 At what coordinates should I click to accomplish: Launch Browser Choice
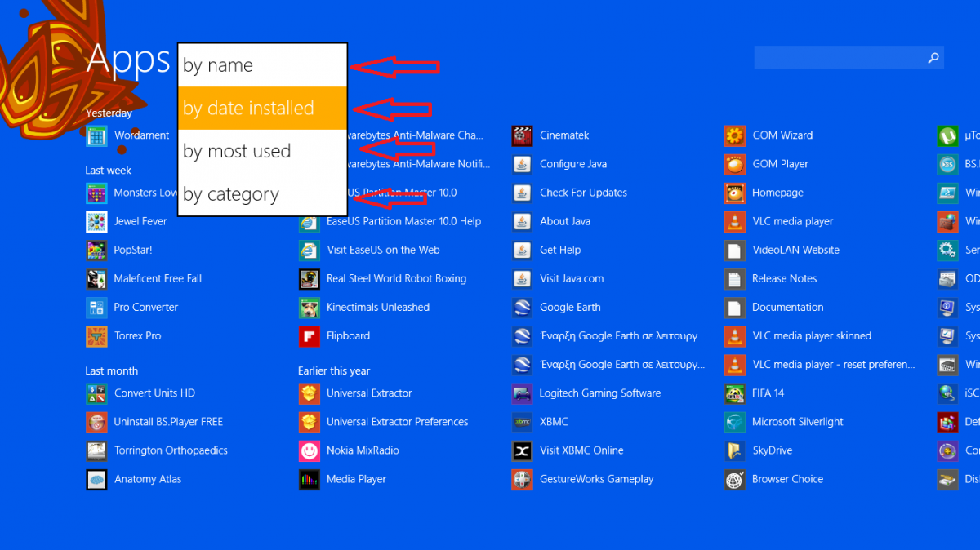click(774, 479)
